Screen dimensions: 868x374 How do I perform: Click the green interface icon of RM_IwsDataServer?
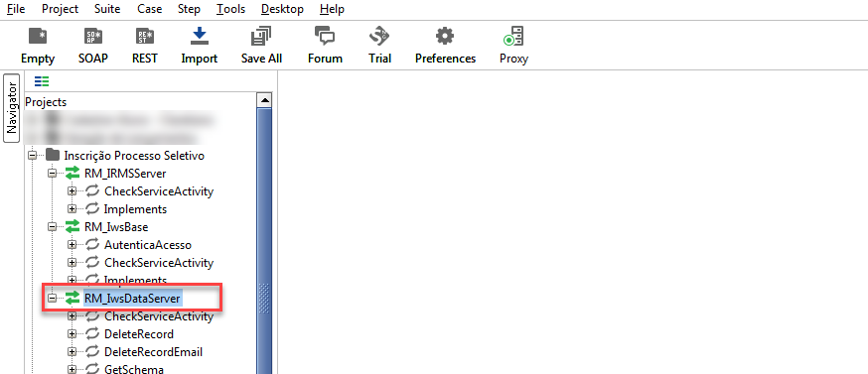point(72,299)
